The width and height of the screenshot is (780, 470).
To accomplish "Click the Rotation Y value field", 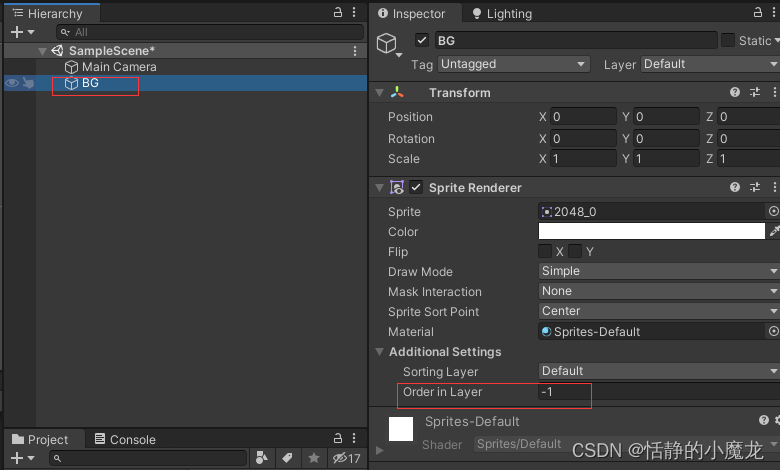I will coord(666,139).
